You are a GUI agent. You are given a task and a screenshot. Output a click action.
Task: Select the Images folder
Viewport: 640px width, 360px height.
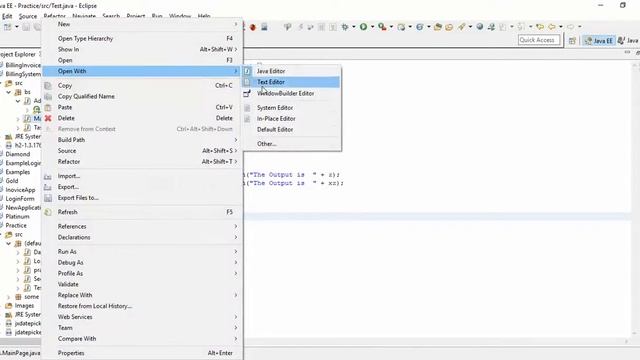[24, 306]
